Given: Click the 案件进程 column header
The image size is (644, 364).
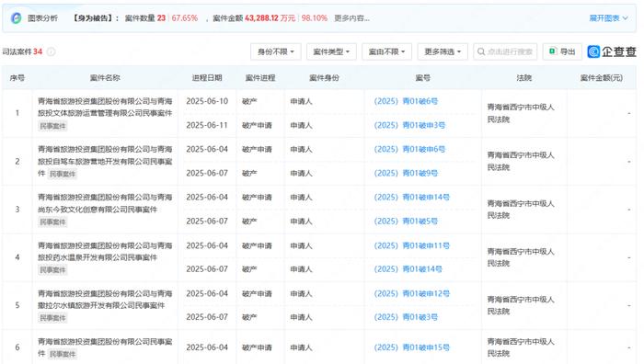Looking at the screenshot, I should 260,78.
